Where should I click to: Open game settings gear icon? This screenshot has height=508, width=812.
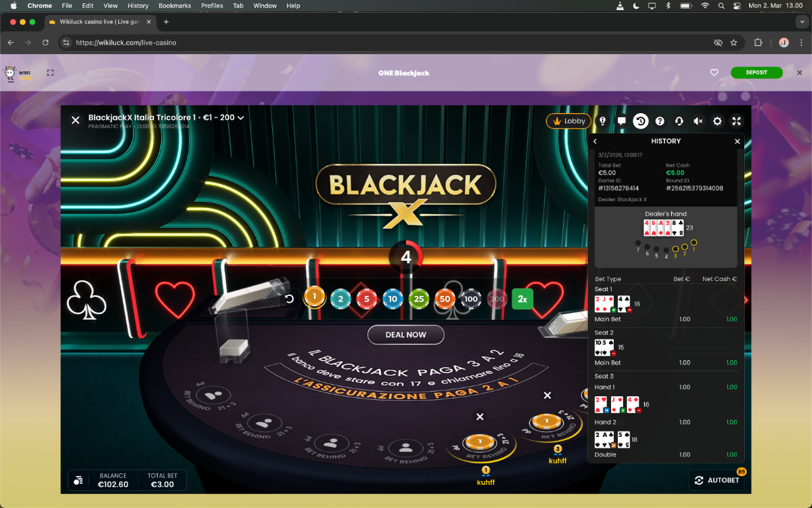(x=717, y=121)
